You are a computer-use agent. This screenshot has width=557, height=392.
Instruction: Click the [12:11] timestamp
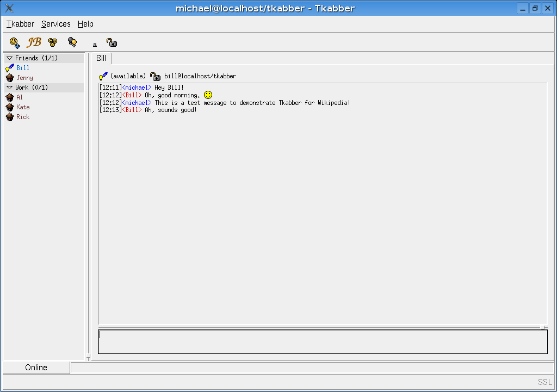(110, 88)
